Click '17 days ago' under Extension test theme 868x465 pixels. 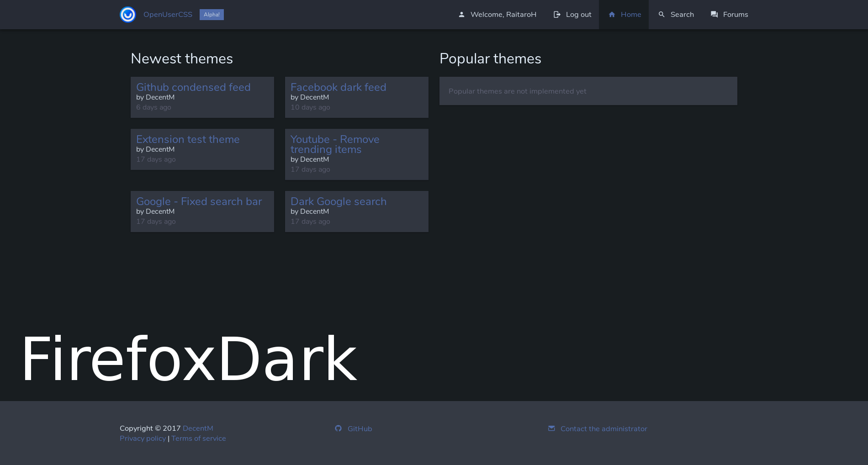pos(156,159)
